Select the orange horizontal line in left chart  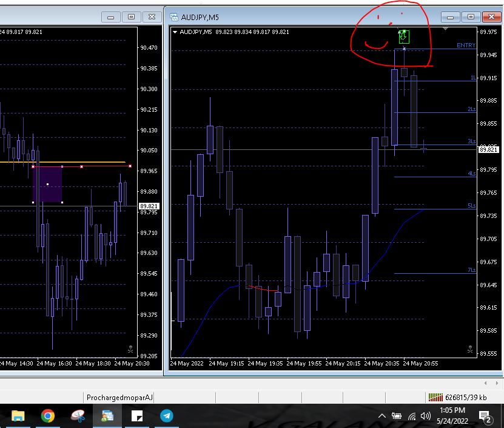click(62, 162)
